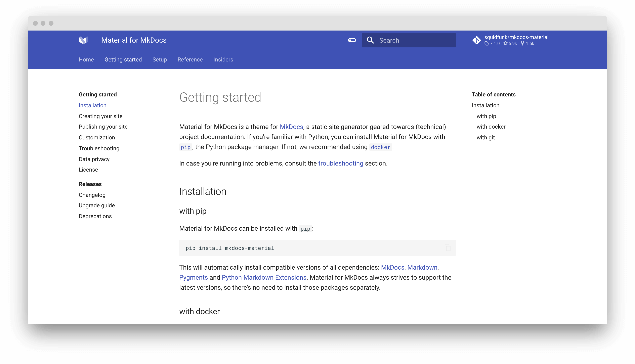The width and height of the screenshot is (635, 364).
Task: Open the squidfunk/mkdocs-material repository link
Action: (516, 37)
